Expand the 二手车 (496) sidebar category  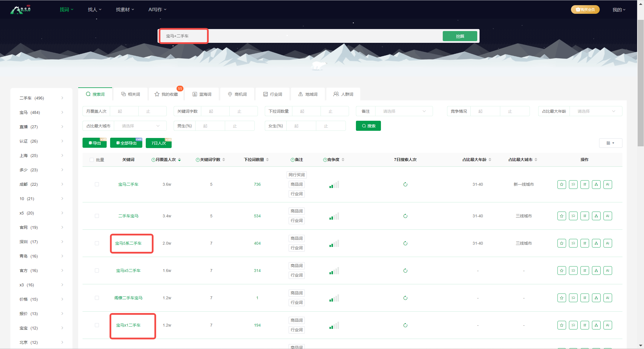[41, 98]
